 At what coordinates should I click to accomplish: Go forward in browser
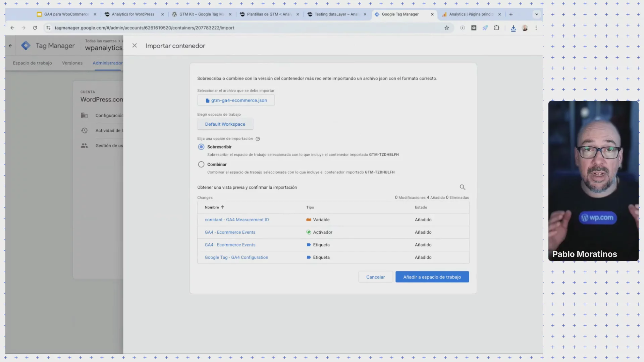click(23, 28)
